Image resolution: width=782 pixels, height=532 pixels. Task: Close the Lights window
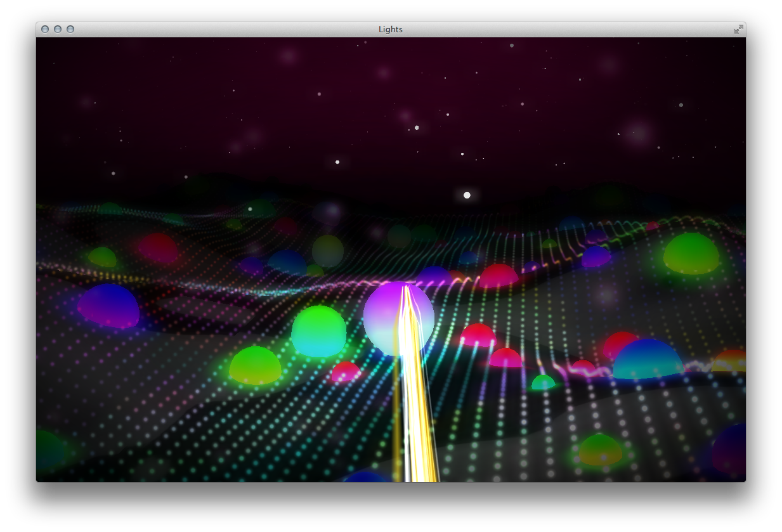click(45, 29)
